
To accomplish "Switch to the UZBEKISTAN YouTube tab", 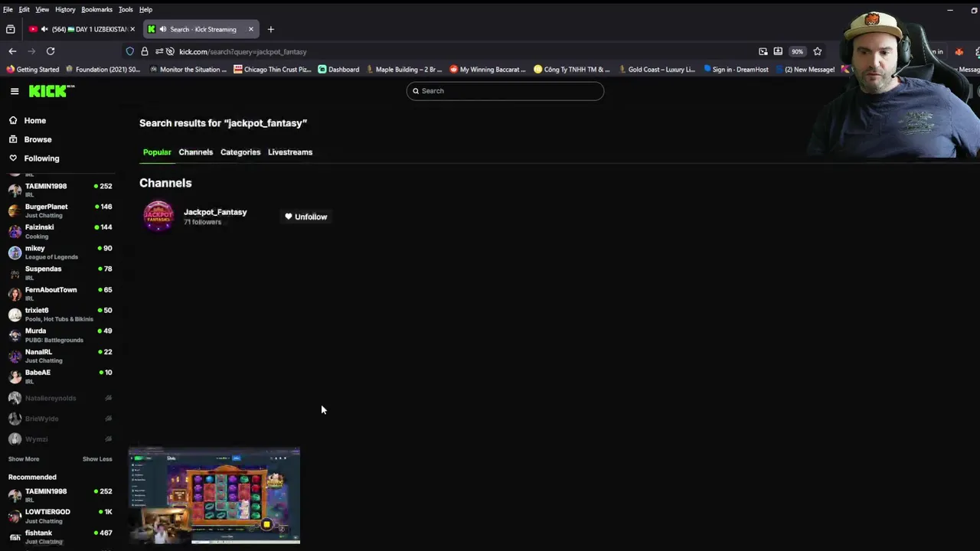I will click(x=81, y=29).
